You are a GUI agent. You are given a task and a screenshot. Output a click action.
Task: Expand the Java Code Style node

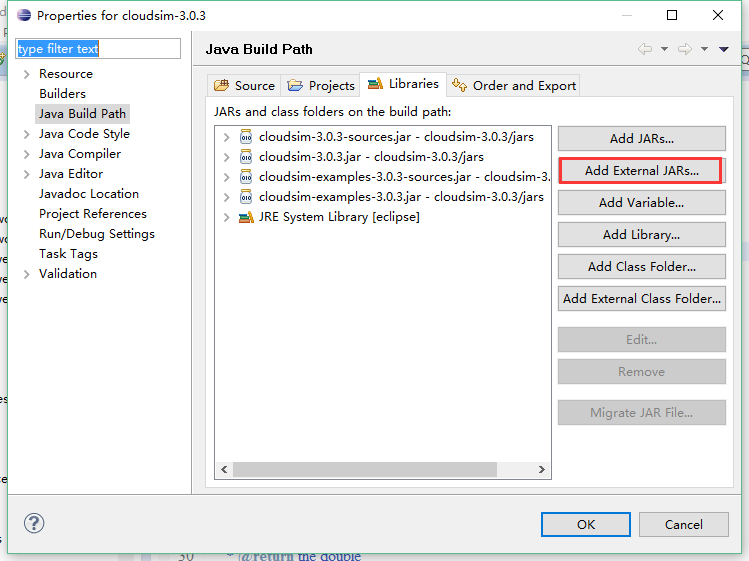(x=26, y=134)
